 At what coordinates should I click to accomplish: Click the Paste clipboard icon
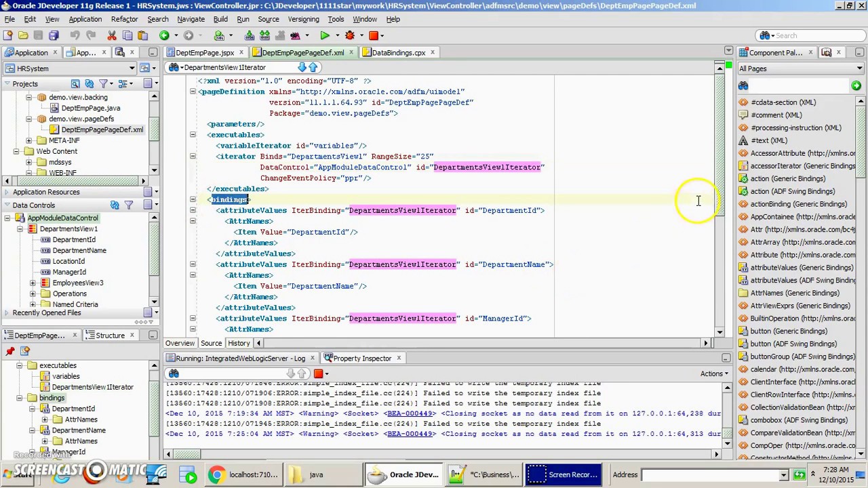point(142,35)
